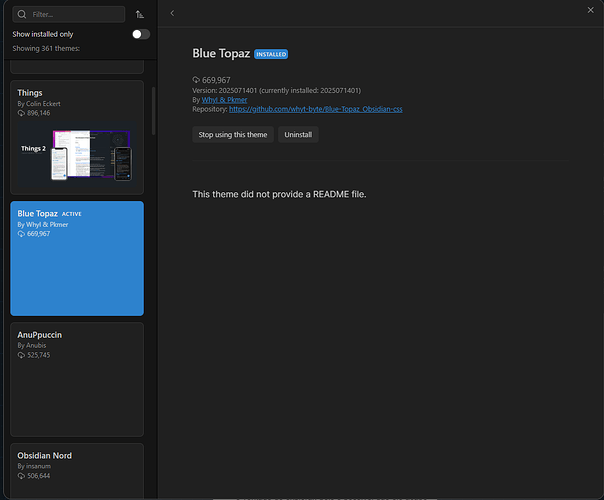Uninstall the Blue Topaz theme
The image size is (604, 500).
coord(298,134)
